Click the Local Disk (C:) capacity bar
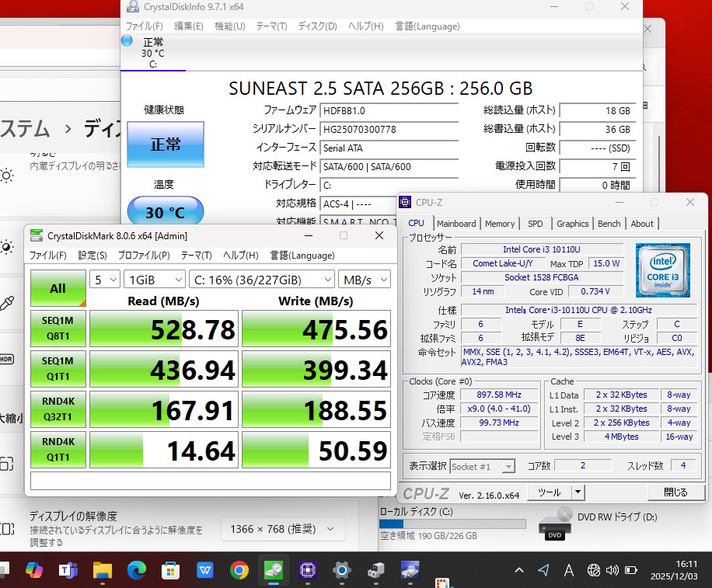712x588 pixels. click(x=452, y=524)
